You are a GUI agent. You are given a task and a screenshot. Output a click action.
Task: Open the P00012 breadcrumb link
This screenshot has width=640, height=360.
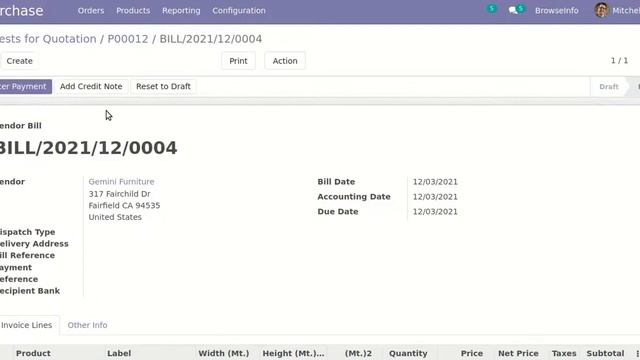pos(128,39)
